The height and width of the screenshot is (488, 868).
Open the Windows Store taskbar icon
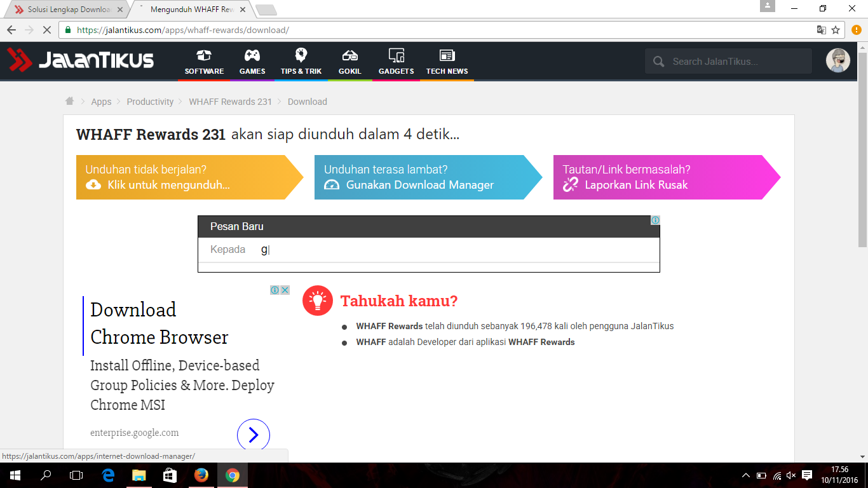click(x=170, y=475)
